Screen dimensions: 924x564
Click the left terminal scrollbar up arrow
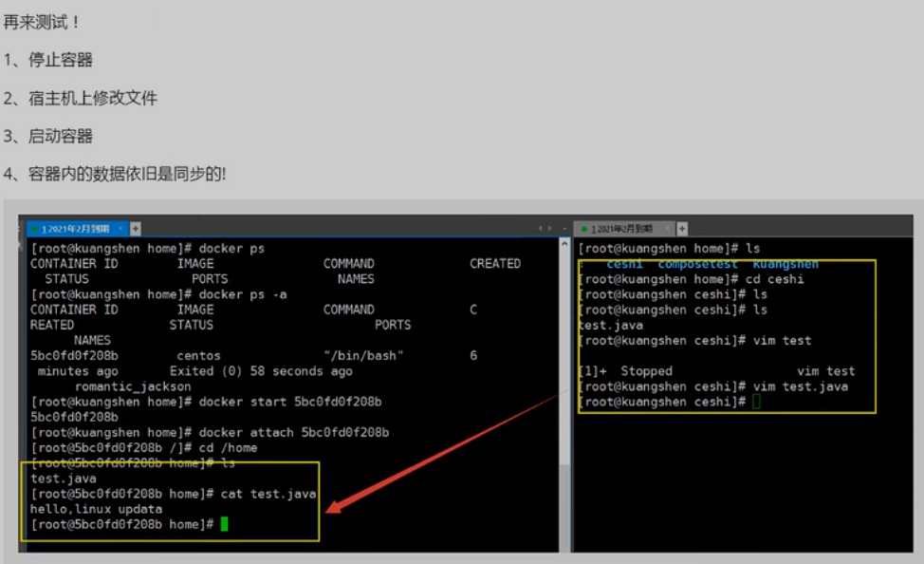click(x=564, y=243)
